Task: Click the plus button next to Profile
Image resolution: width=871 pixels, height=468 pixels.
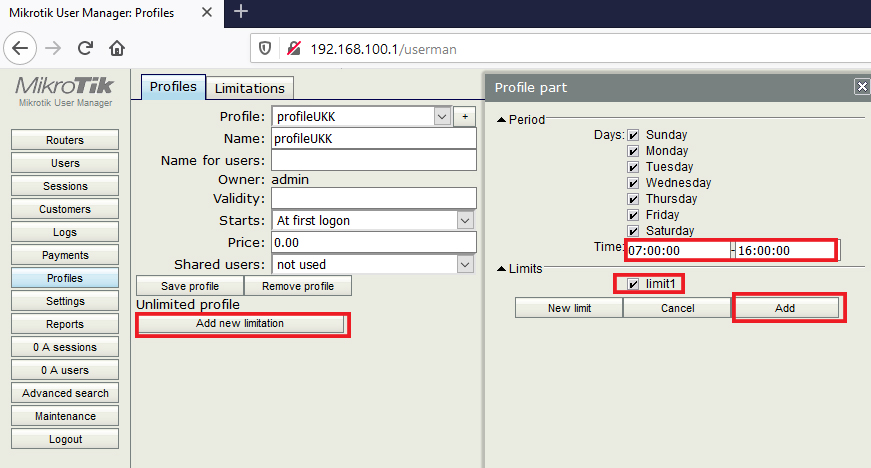Action: (x=465, y=117)
